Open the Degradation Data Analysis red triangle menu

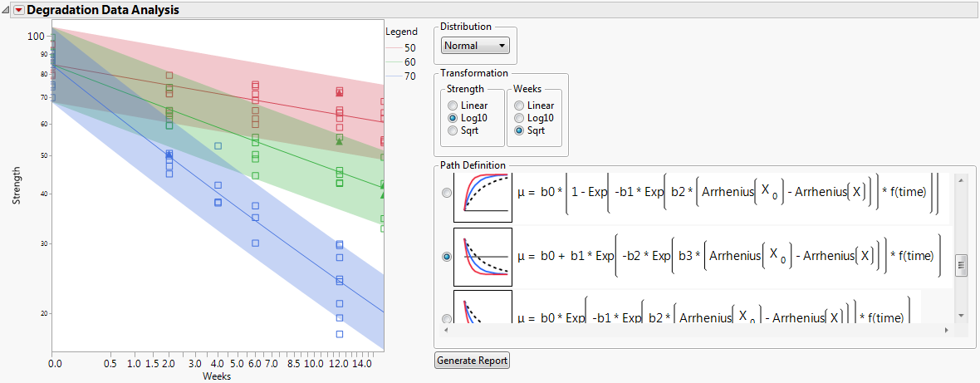[x=19, y=11]
